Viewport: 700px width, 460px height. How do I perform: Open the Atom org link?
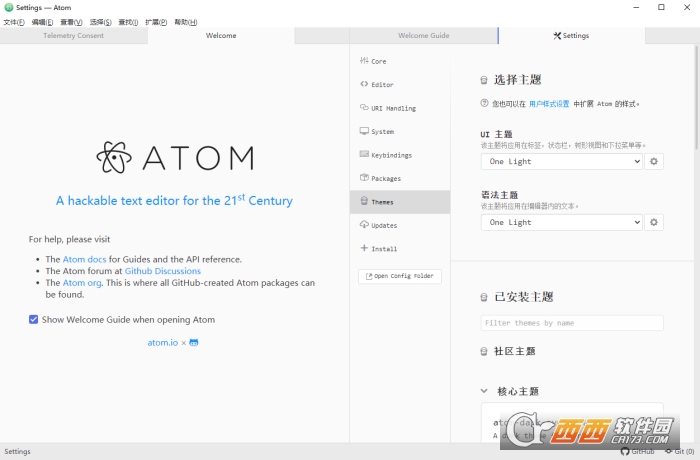[82, 283]
